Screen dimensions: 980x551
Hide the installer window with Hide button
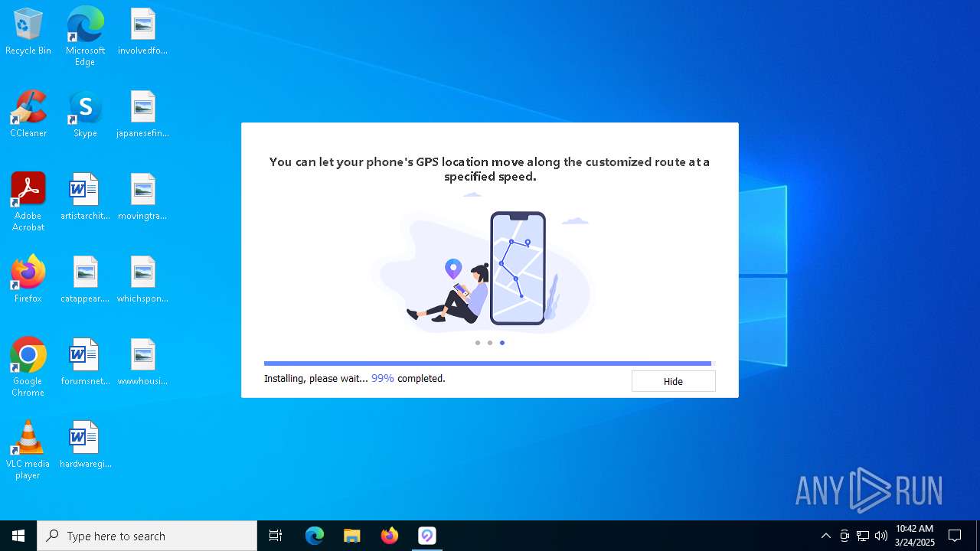coord(673,381)
